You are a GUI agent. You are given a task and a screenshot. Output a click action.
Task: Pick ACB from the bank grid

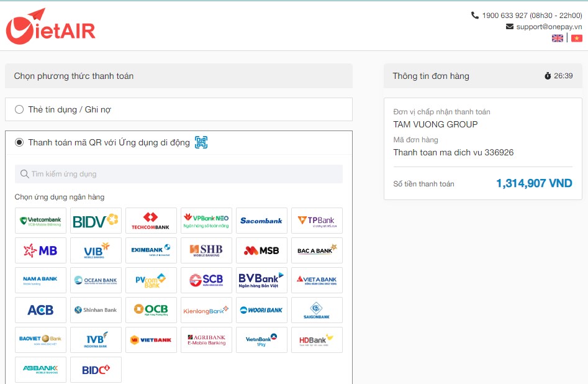pyautogui.click(x=40, y=309)
